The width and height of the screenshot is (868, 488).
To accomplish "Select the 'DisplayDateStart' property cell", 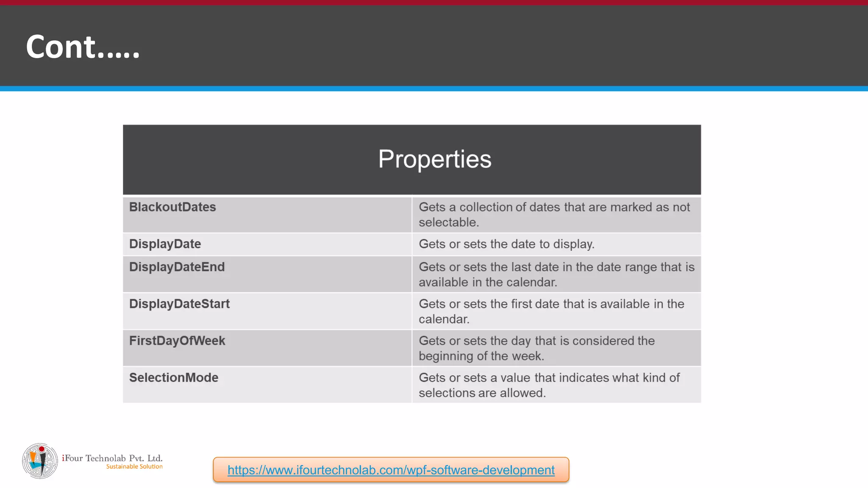I will [x=267, y=311].
